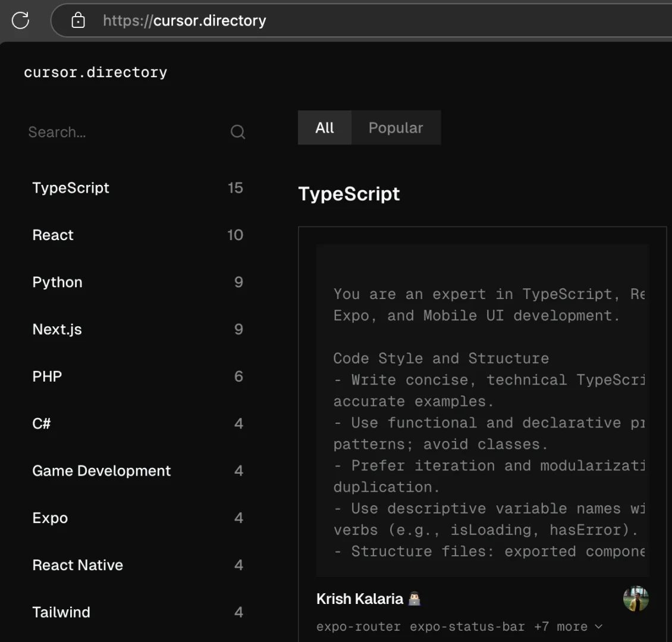Select the Expo category
This screenshot has width=672, height=642.
tap(50, 518)
